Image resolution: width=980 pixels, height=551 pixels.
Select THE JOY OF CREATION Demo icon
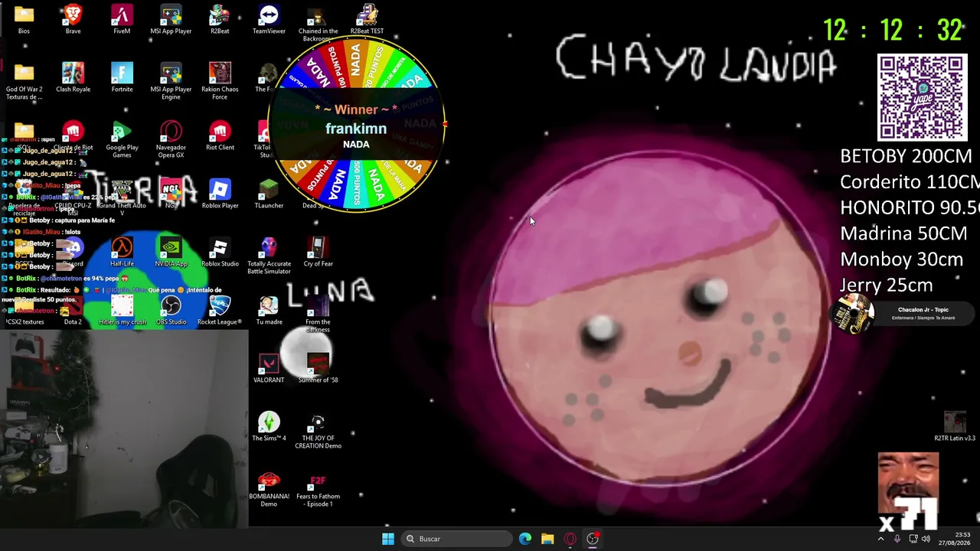(x=318, y=431)
